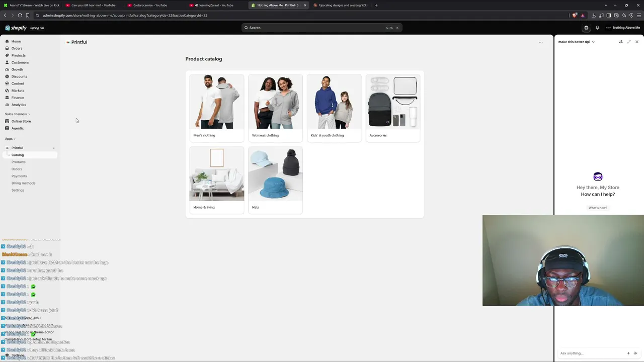The image size is (644, 362).
Task: Open the Sidekick assistant icon in top bar
Action: click(586, 28)
